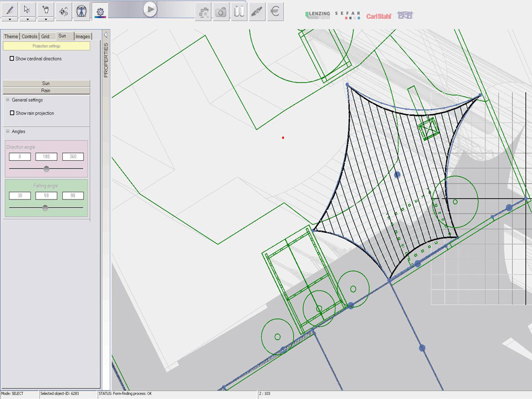Open the gear settings icon

coord(100,11)
